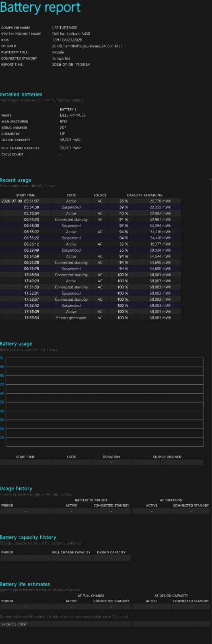
Task: Select the 36 % capacity cell
Action: pyautogui.click(x=123, y=201)
